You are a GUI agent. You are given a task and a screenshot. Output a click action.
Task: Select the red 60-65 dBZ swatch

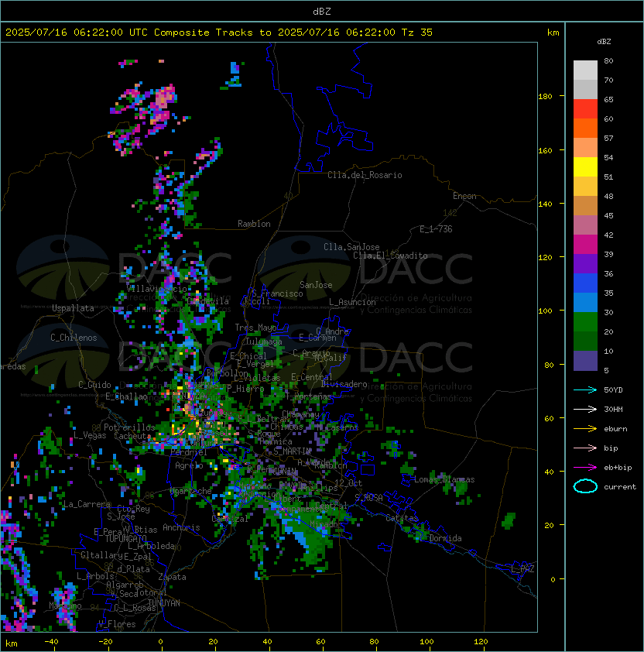pyautogui.click(x=585, y=109)
